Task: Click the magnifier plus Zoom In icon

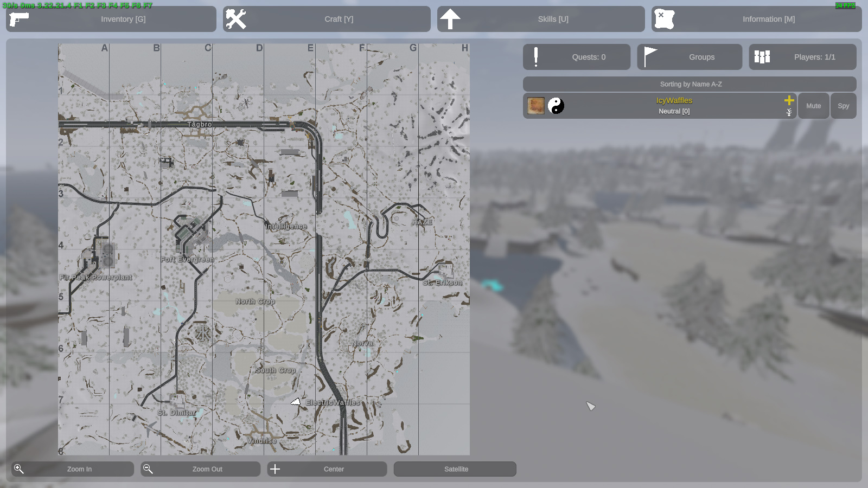Action: 19,469
